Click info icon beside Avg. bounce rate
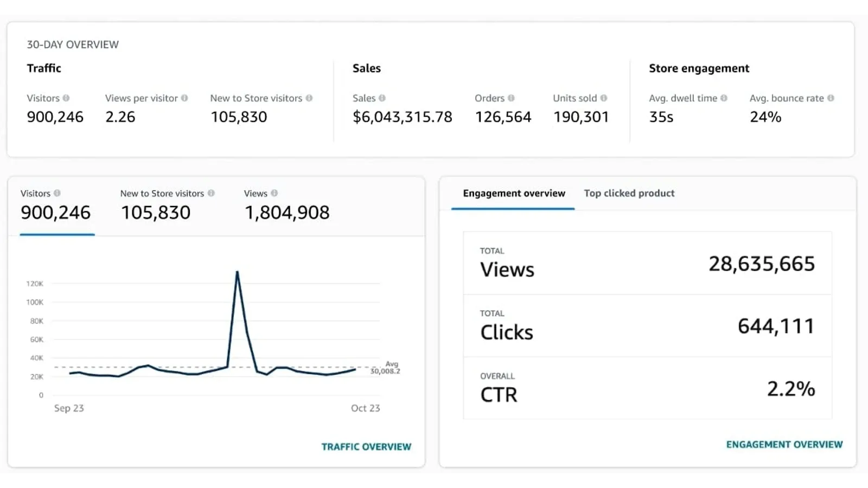 (831, 98)
